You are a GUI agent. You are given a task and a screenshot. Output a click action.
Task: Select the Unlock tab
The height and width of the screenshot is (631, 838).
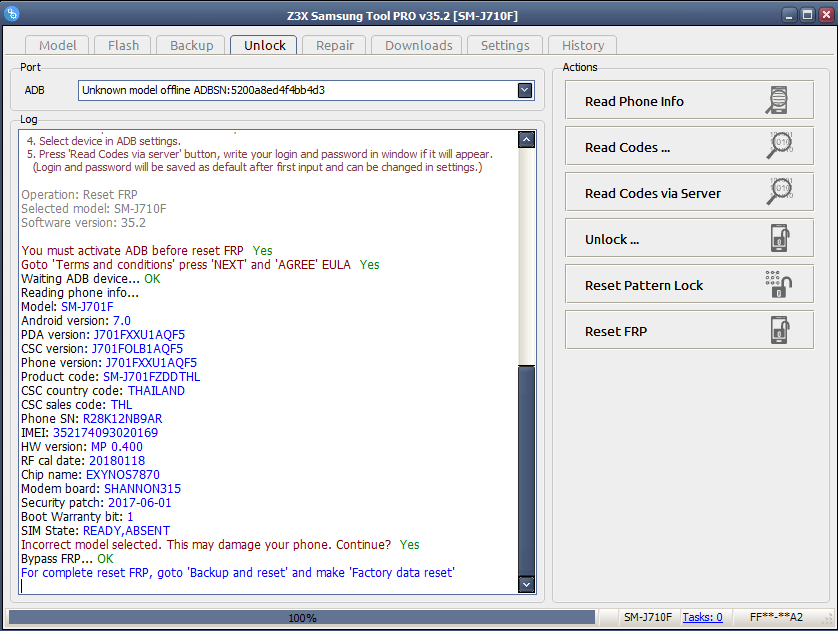click(265, 45)
